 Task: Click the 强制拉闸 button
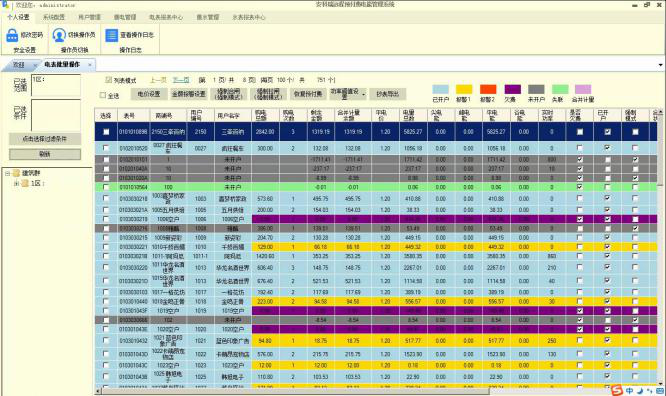268,94
